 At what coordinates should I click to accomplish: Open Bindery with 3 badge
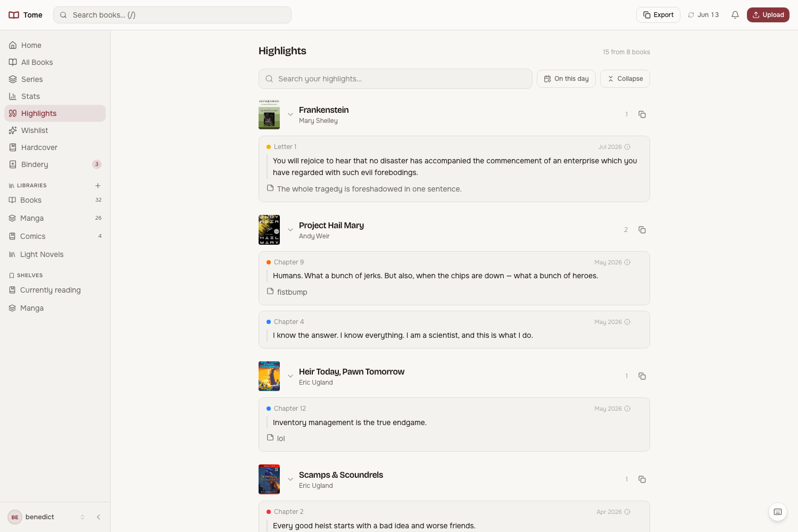click(55, 164)
